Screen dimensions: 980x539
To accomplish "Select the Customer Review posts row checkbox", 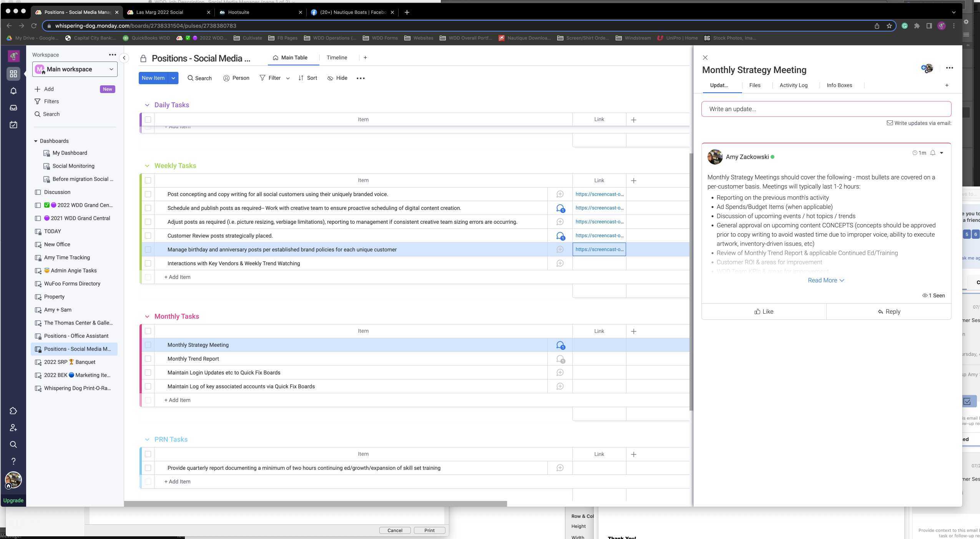I will click(148, 236).
